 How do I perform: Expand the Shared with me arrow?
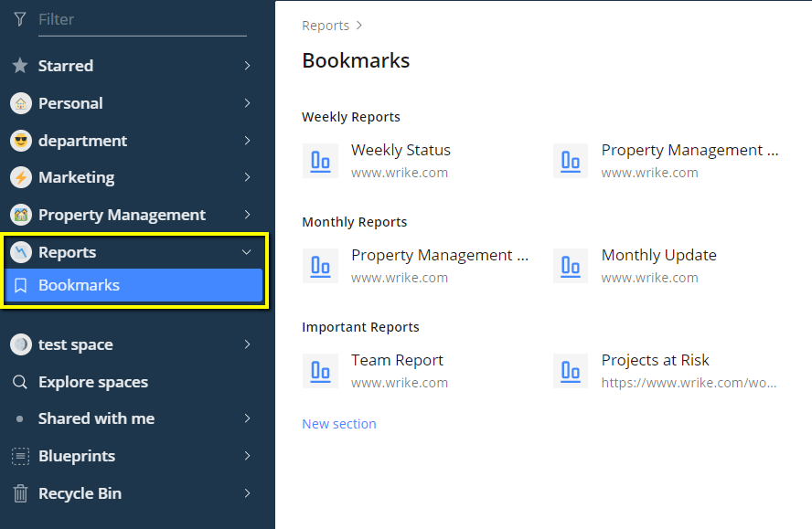pyautogui.click(x=247, y=418)
